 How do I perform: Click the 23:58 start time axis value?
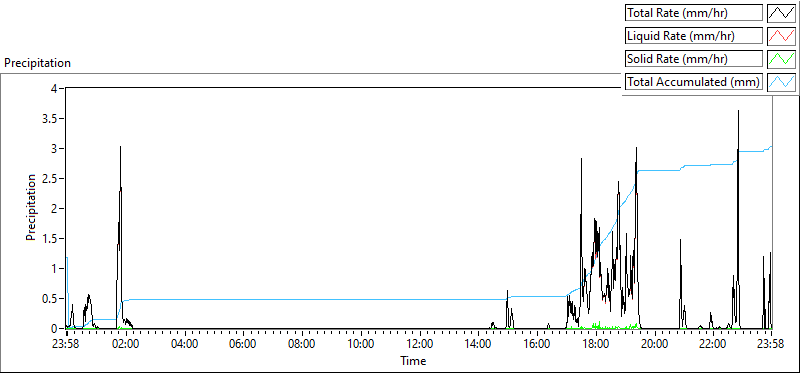[67, 343]
